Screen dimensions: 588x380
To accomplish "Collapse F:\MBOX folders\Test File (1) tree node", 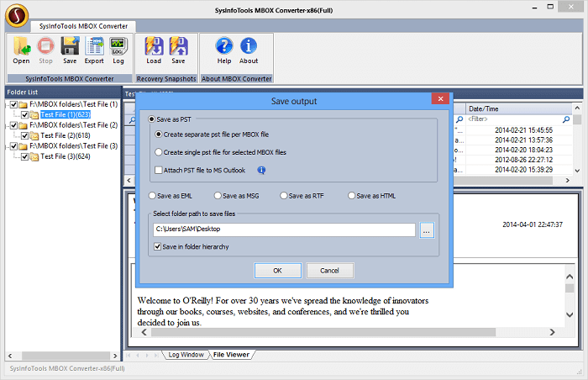I will point(7,105).
